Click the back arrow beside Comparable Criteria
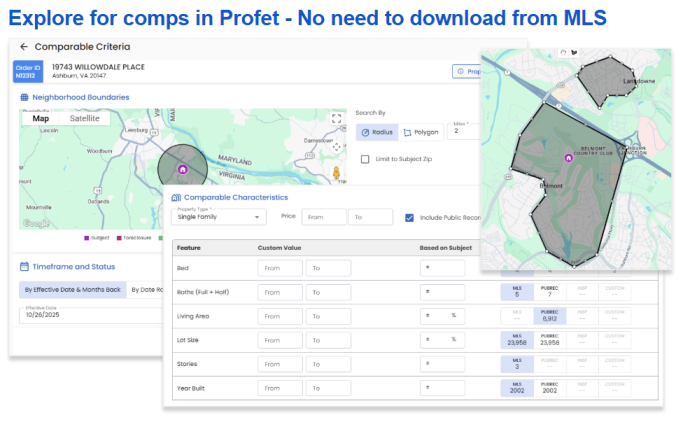The image size is (683, 422). pos(23,47)
